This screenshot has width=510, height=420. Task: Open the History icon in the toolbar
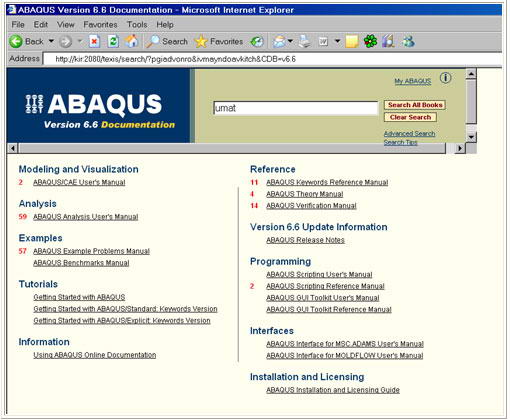pos(257,42)
